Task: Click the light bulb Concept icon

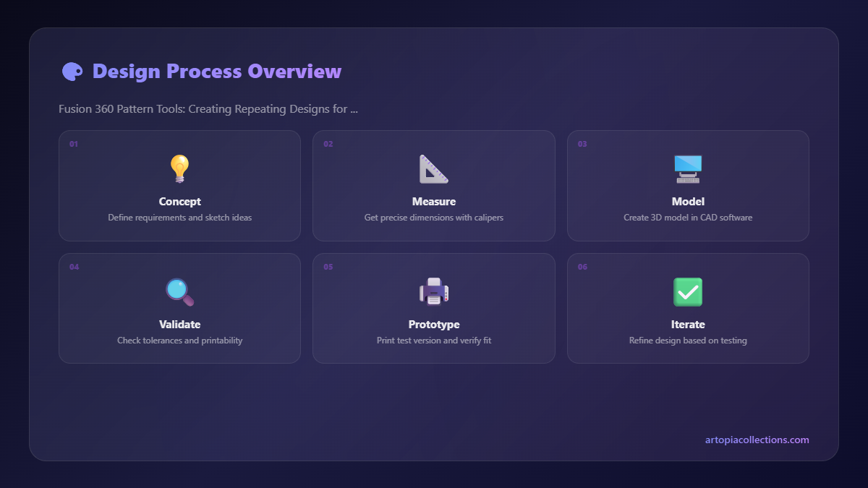Action: click(179, 169)
